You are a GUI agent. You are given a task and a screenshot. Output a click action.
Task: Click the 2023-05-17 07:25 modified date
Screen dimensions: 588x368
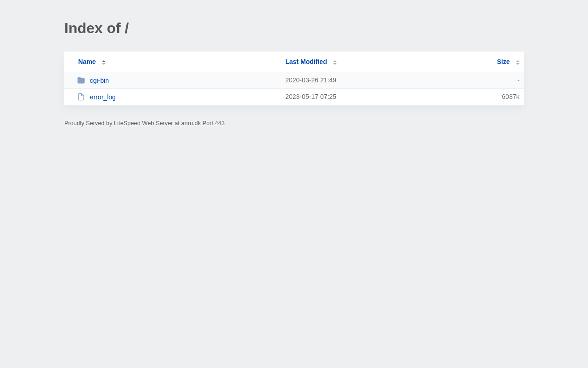[x=311, y=97]
